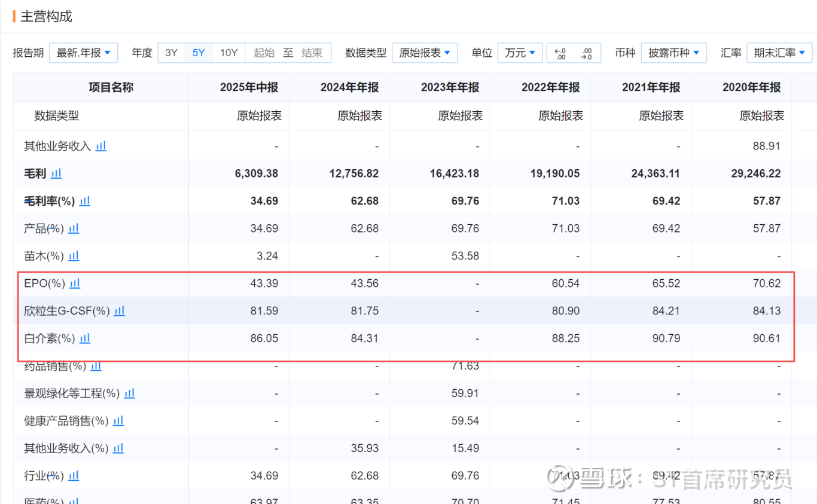Switch year range to 10Y
This screenshot has width=817, height=504.
point(228,53)
